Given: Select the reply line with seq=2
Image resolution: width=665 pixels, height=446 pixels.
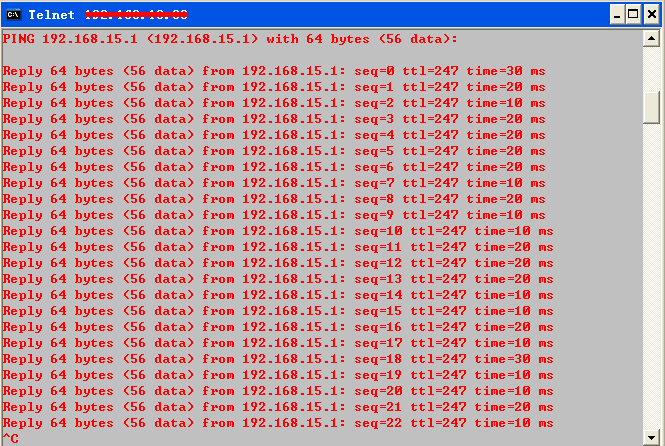Looking at the screenshot, I should pos(274,103).
